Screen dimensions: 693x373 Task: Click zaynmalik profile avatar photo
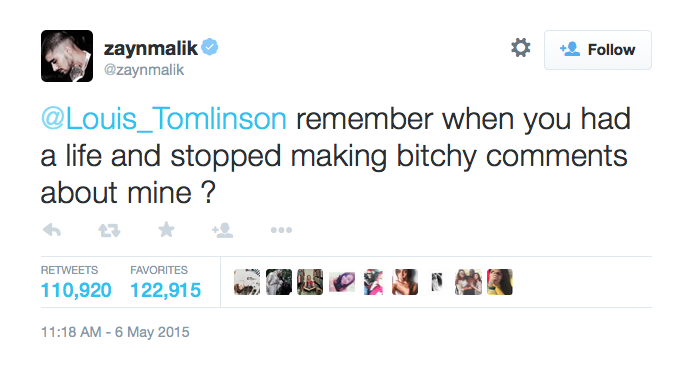[x=67, y=56]
